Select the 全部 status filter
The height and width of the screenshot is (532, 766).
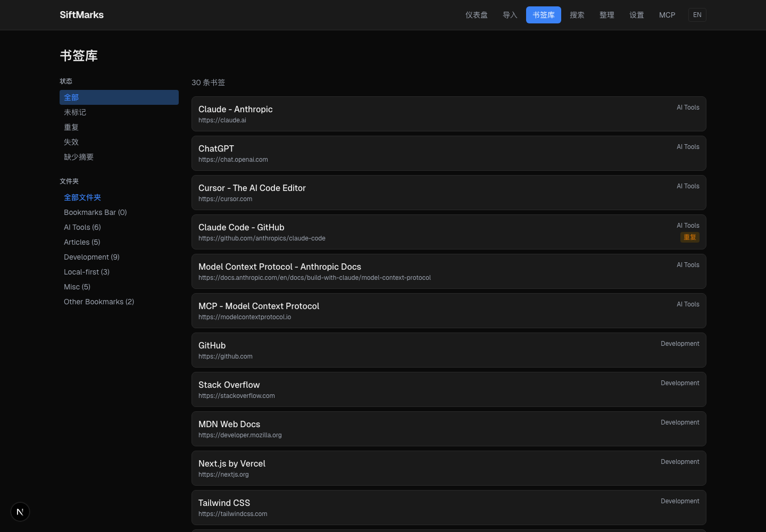pyautogui.click(x=119, y=97)
